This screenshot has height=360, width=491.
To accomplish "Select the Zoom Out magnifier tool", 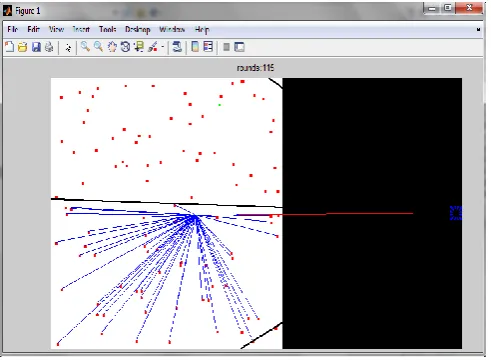I will [98, 47].
